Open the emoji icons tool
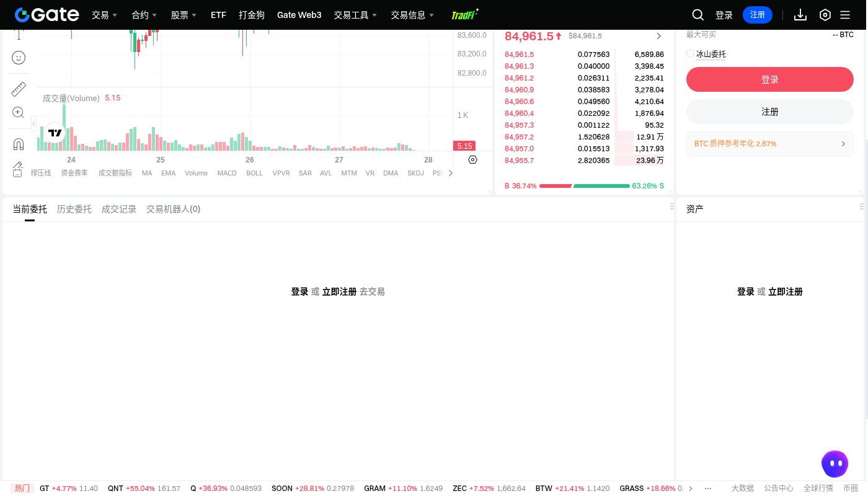This screenshot has width=868, height=496. pos(19,58)
